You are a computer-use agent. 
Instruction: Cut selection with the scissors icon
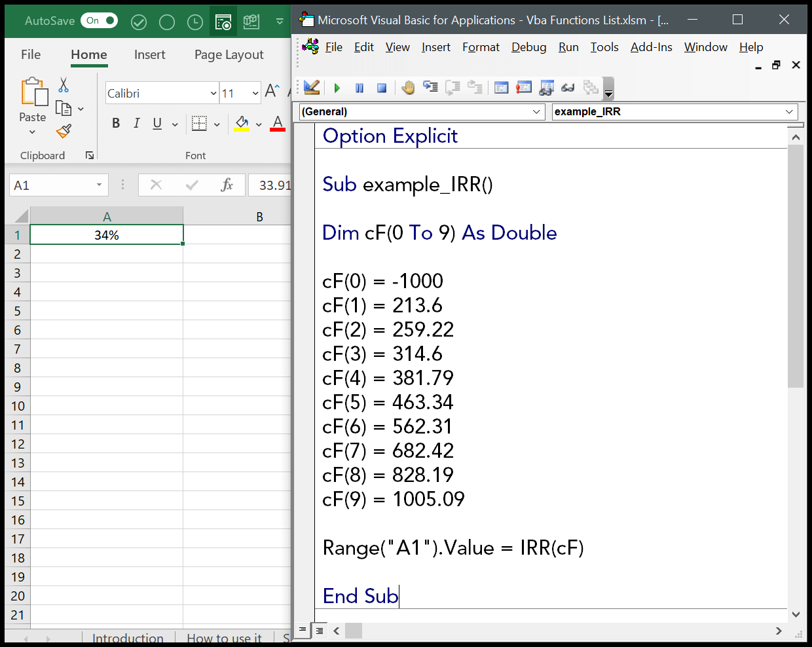click(x=64, y=85)
